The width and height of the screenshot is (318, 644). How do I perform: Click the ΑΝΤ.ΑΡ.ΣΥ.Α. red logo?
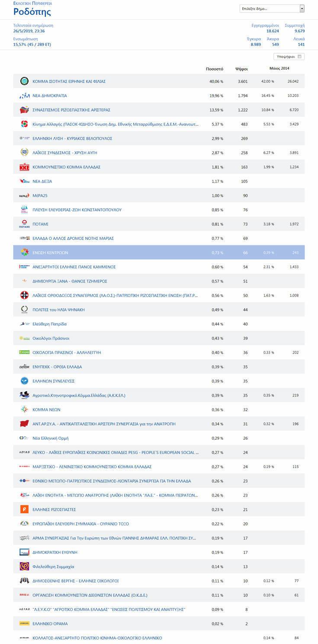coord(24,424)
